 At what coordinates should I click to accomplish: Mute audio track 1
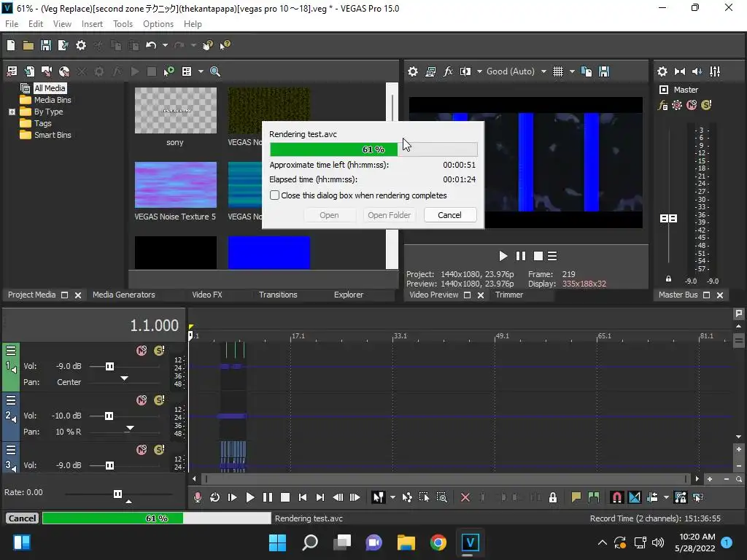(x=142, y=351)
